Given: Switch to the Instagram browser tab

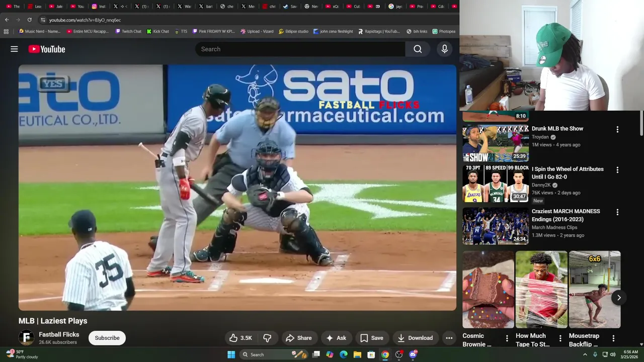Looking at the screenshot, I should click(99, 7).
